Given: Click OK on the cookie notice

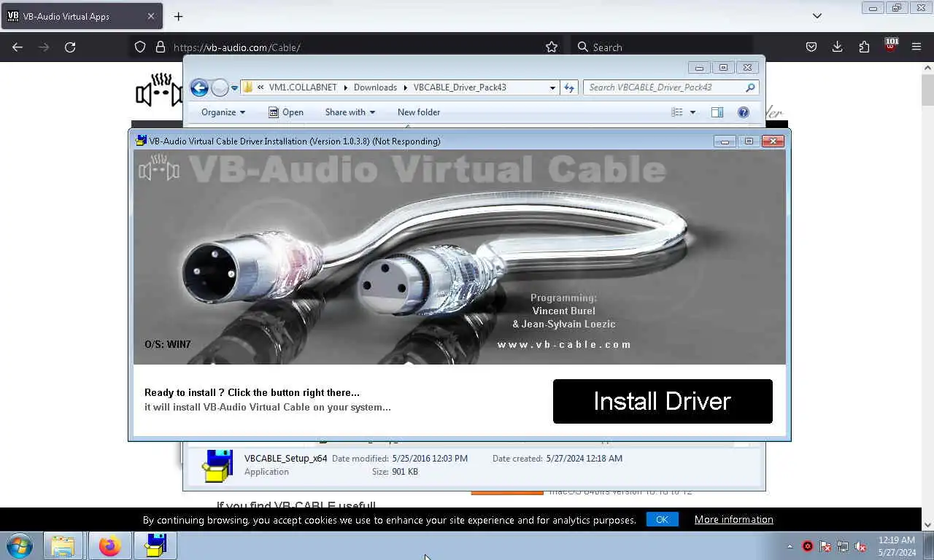Looking at the screenshot, I should (x=662, y=519).
